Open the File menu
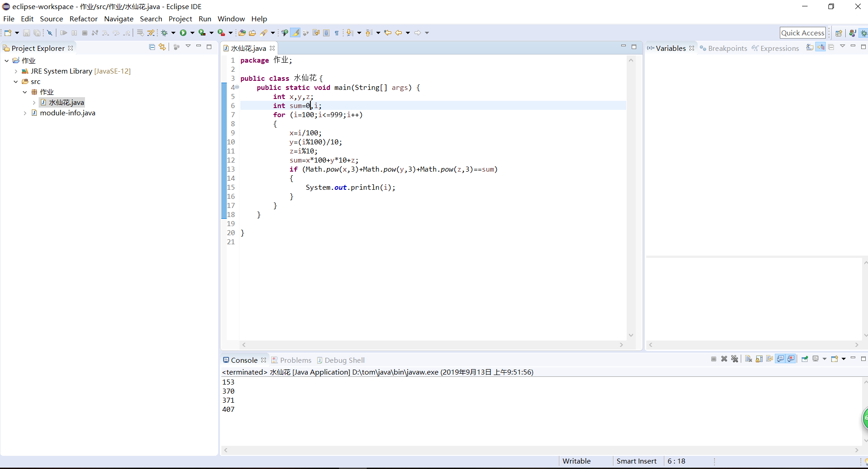The width and height of the screenshot is (868, 469). coord(9,19)
